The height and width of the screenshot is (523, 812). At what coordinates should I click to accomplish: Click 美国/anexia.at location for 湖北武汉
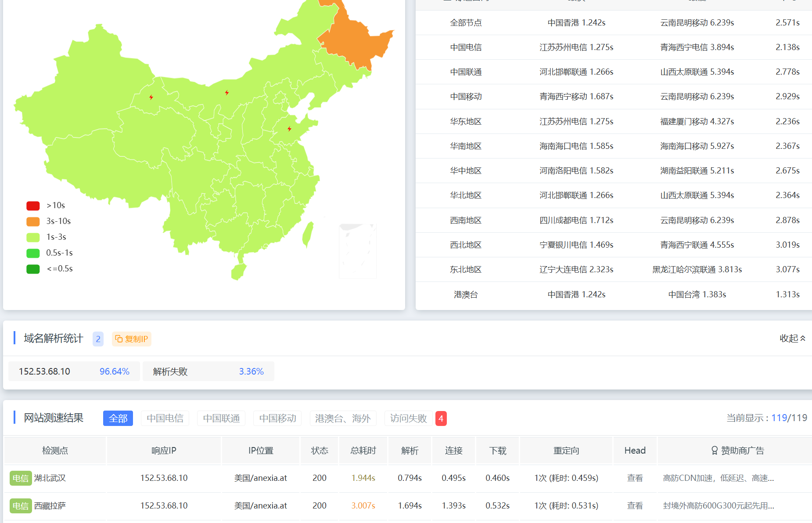tap(260, 478)
